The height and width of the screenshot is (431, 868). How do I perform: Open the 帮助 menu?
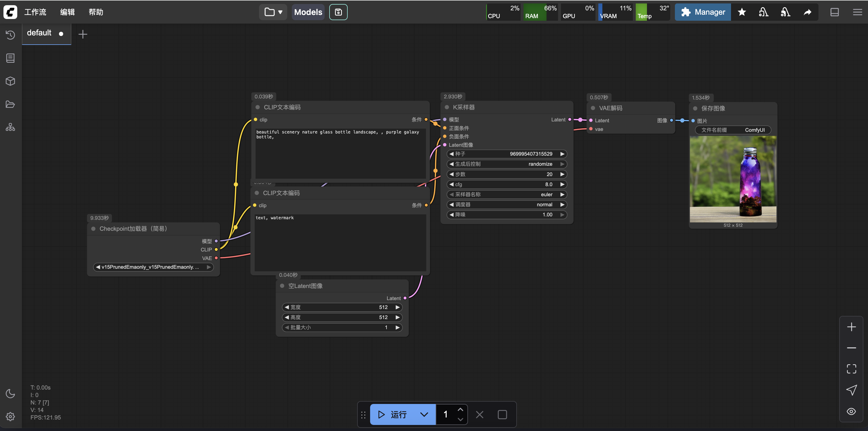[96, 12]
